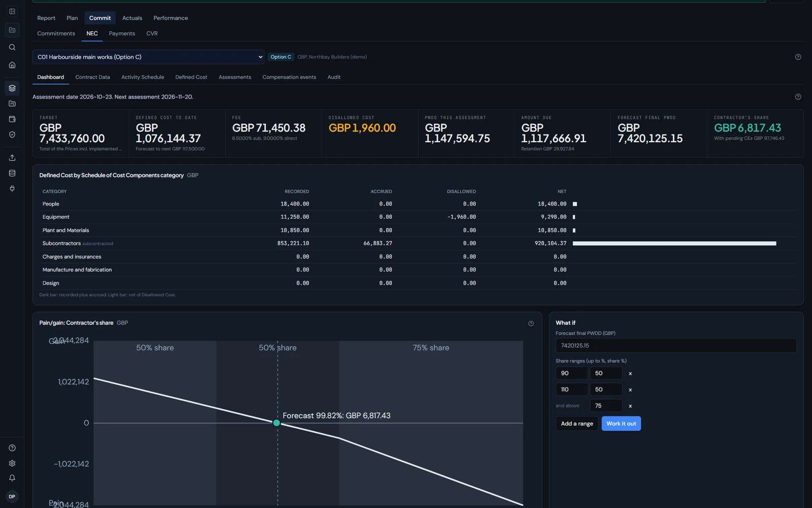Click the Work it out button
This screenshot has width=812, height=508.
click(621, 424)
